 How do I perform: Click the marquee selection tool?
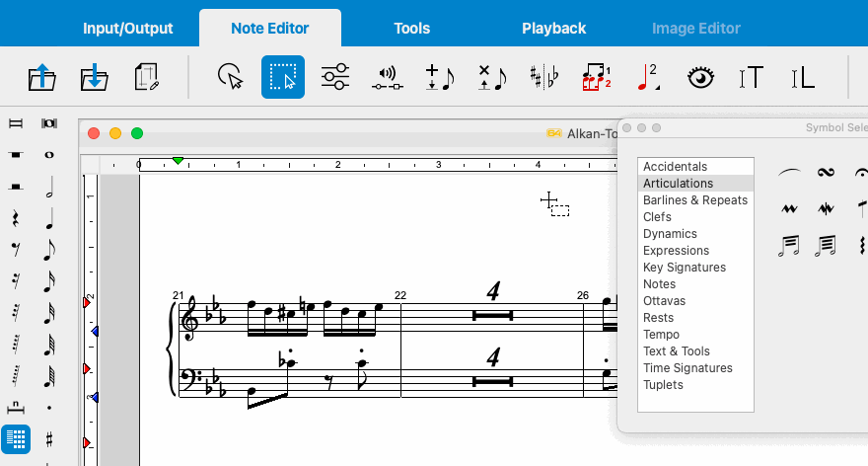[283, 77]
